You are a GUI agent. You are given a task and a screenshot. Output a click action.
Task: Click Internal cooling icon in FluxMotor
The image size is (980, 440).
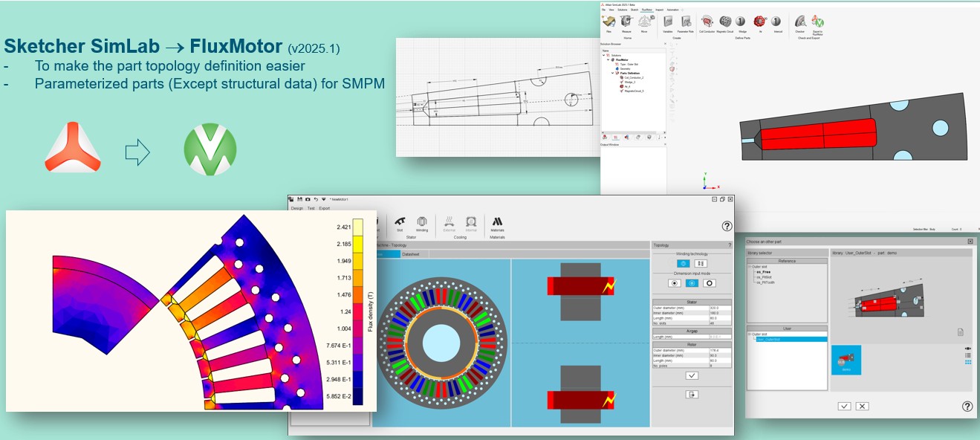click(470, 221)
